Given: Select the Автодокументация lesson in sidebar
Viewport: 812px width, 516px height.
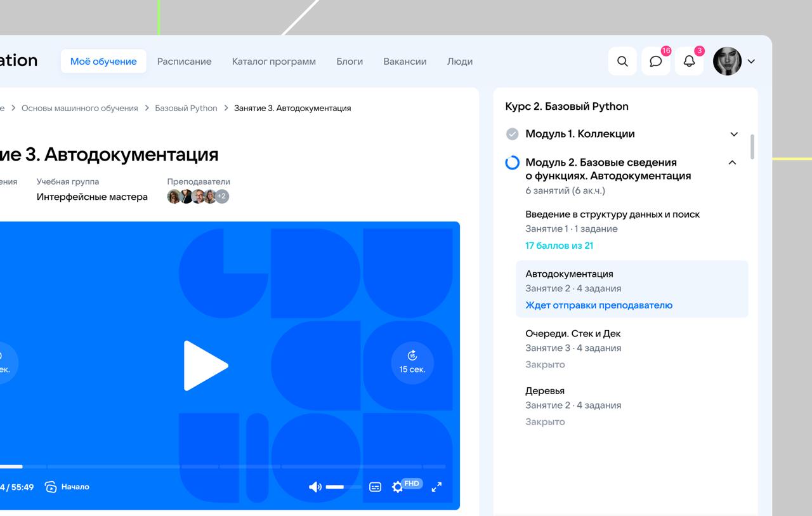Looking at the screenshot, I should click(632, 289).
